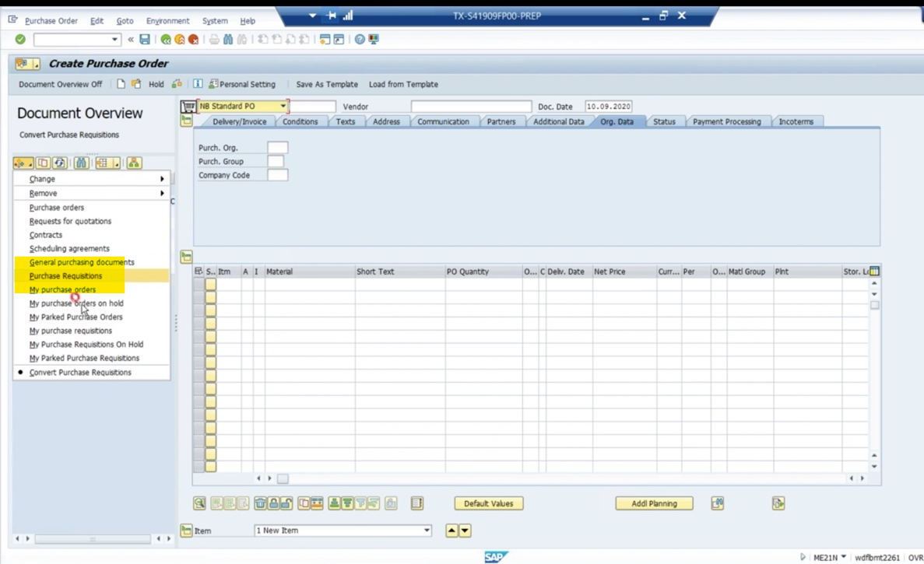
Task: Open the ME21N status bar dropdown
Action: (844, 557)
